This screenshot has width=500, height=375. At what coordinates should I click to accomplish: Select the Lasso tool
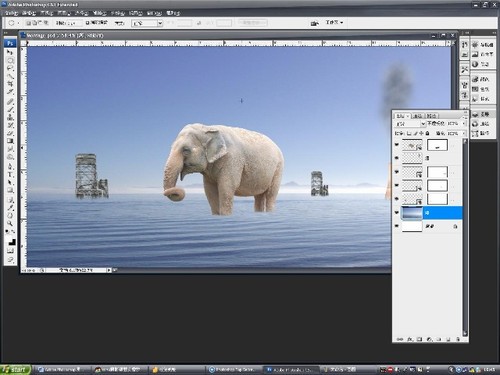(x=10, y=69)
